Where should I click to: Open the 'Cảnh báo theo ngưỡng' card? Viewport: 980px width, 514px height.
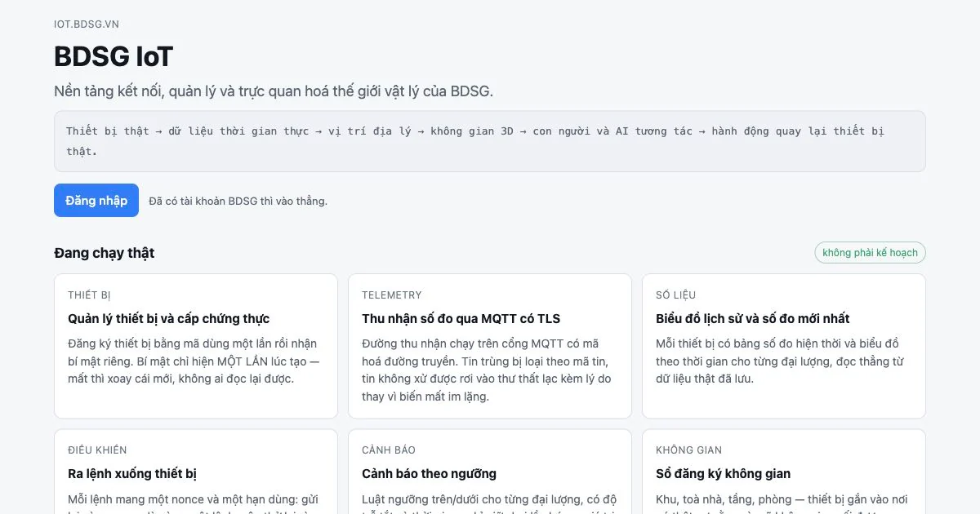click(x=490, y=472)
